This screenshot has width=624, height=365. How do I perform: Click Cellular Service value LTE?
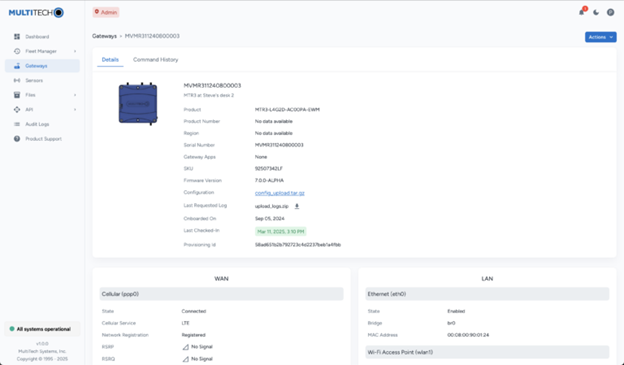coord(185,323)
